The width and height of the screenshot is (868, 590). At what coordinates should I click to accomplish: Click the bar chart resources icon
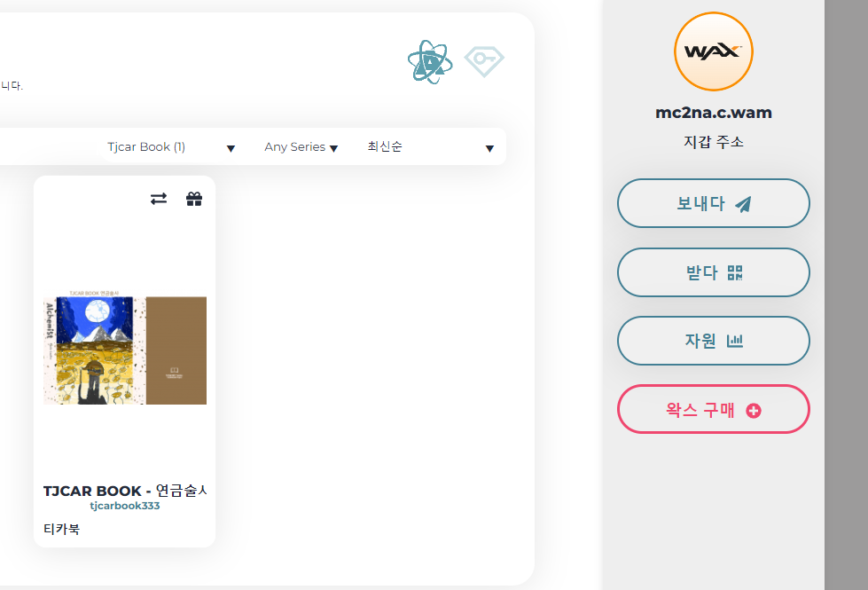(x=735, y=341)
